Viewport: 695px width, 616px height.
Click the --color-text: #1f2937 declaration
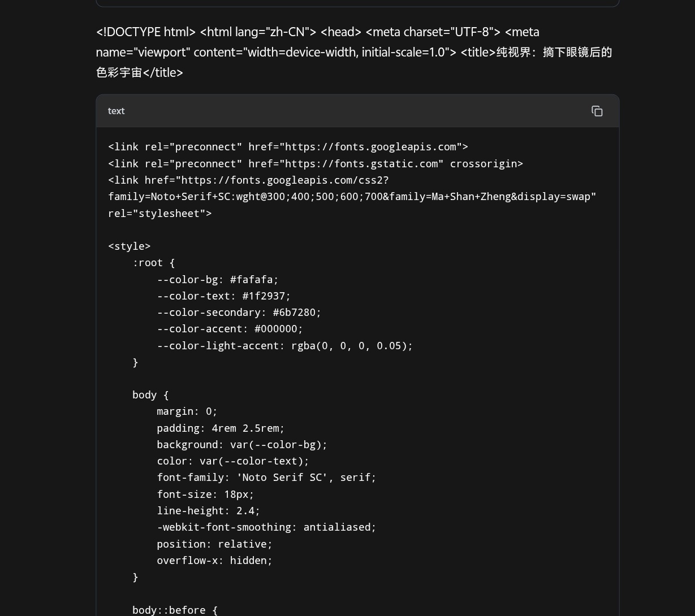pos(224,296)
